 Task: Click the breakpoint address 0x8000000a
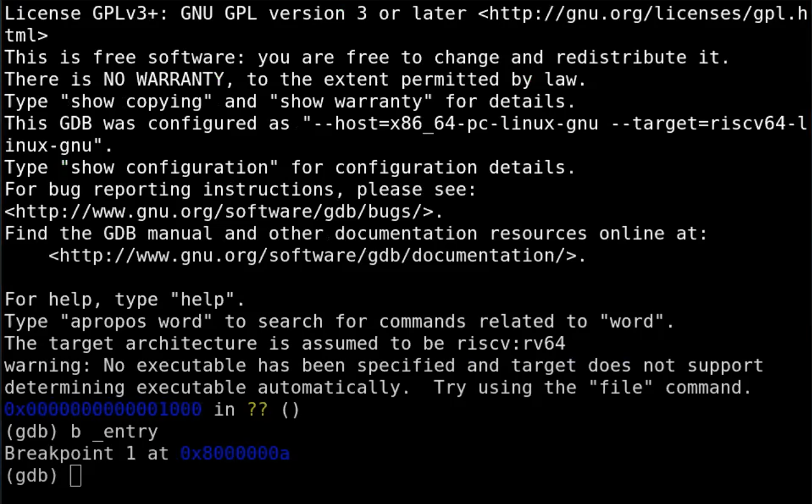pos(234,453)
